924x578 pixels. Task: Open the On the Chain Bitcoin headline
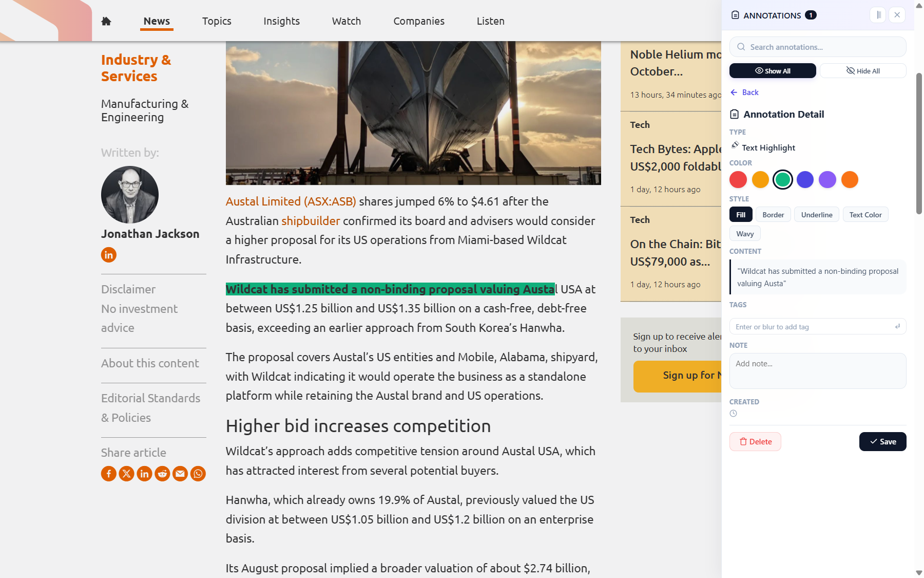click(x=676, y=253)
